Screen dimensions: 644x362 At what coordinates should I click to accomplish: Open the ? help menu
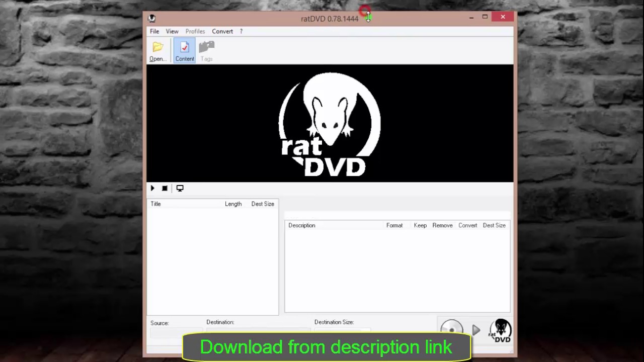[241, 31]
